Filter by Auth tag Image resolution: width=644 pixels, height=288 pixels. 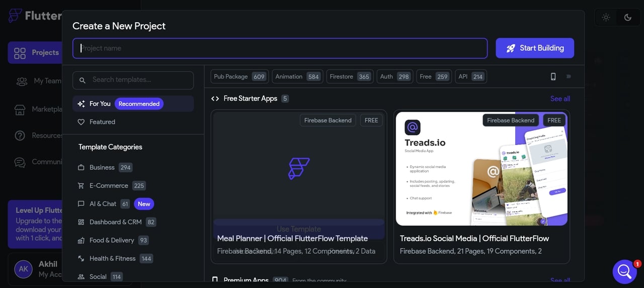click(x=395, y=77)
